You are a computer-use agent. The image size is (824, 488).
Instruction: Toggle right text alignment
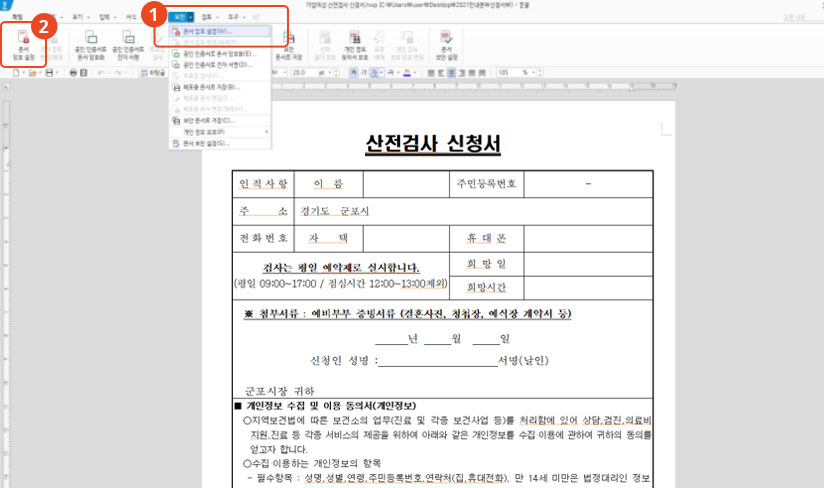[x=462, y=72]
